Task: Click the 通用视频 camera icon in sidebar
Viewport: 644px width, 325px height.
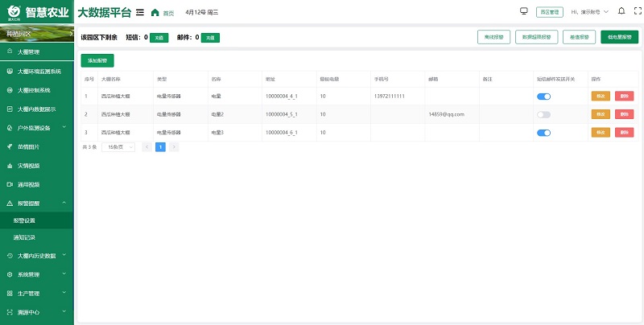Action: coord(10,184)
